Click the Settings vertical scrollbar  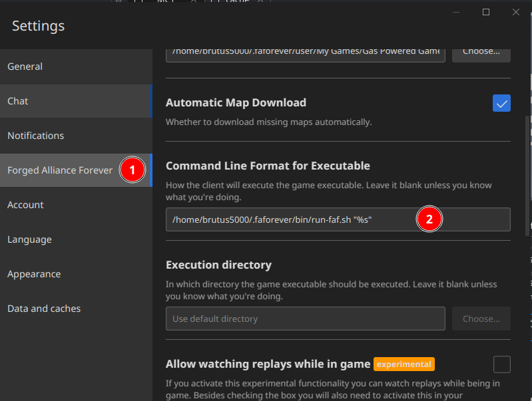527,176
